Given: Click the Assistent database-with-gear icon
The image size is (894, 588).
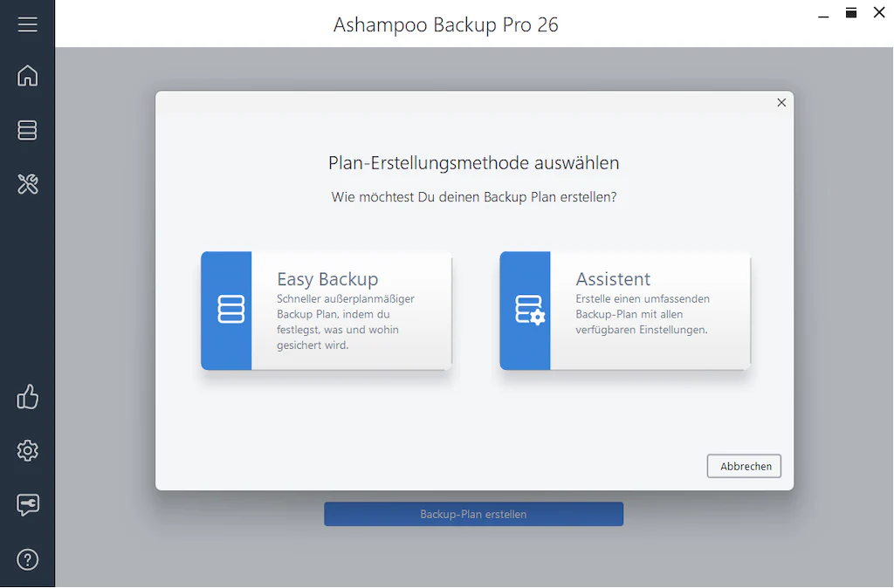Looking at the screenshot, I should click(x=530, y=310).
